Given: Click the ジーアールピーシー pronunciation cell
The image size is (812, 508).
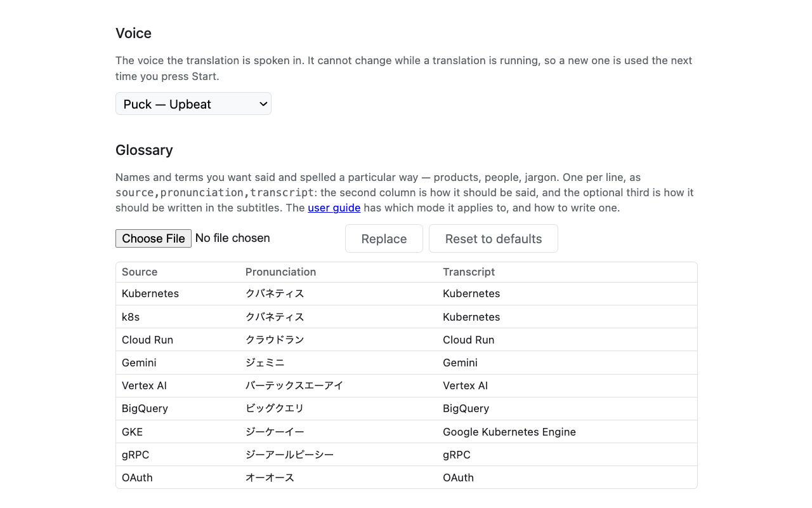Looking at the screenshot, I should point(338,455).
